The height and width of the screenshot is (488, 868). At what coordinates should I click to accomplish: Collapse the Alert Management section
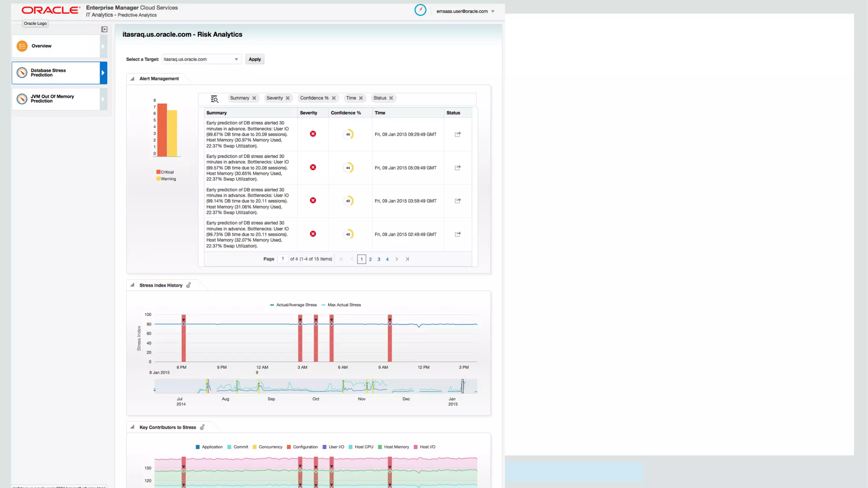[132, 79]
